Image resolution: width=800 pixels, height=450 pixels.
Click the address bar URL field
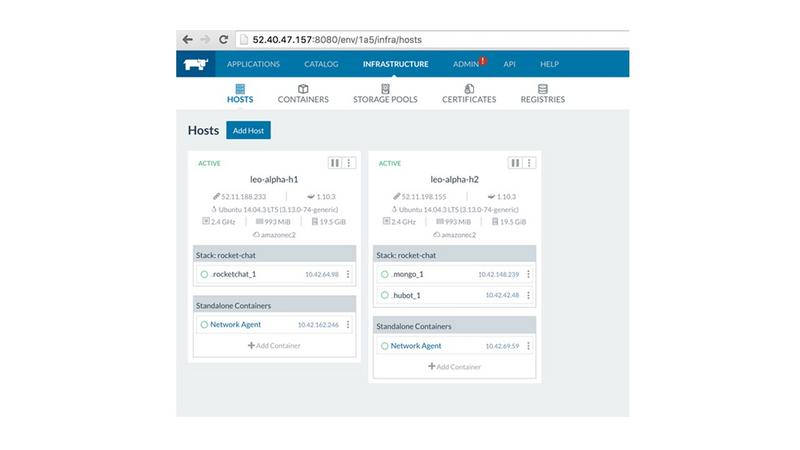pyautogui.click(x=434, y=39)
